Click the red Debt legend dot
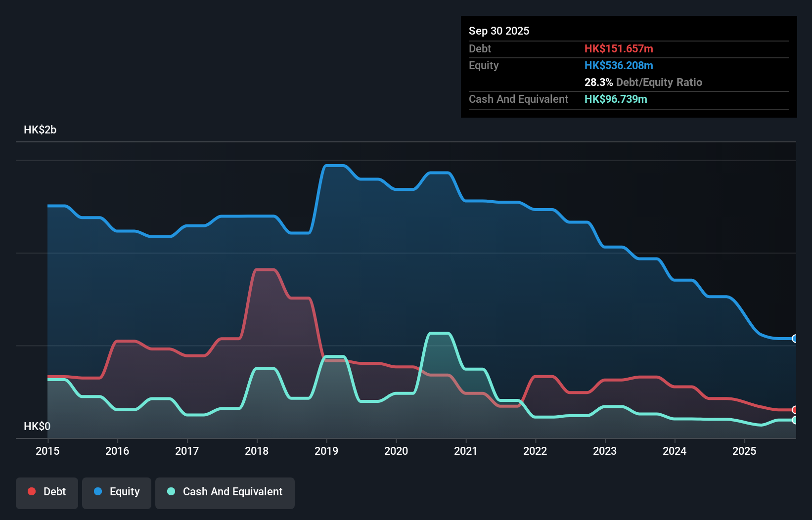The height and width of the screenshot is (520, 812). pos(31,491)
